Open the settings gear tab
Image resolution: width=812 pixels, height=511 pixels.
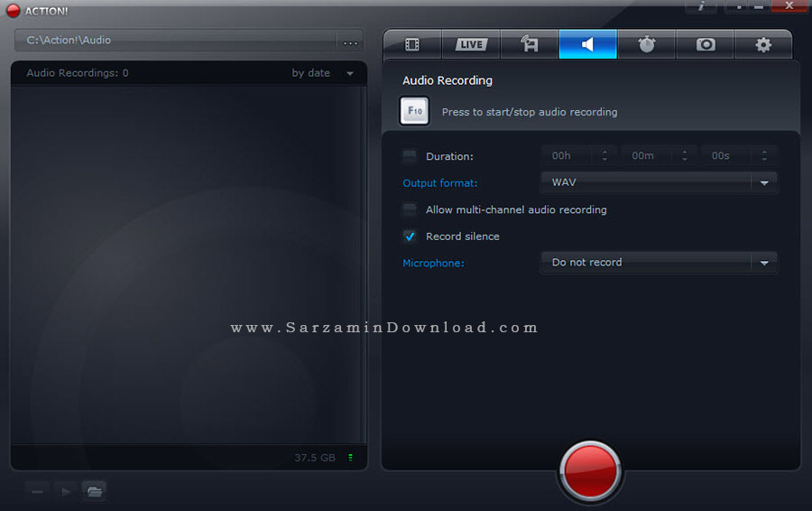(x=763, y=44)
